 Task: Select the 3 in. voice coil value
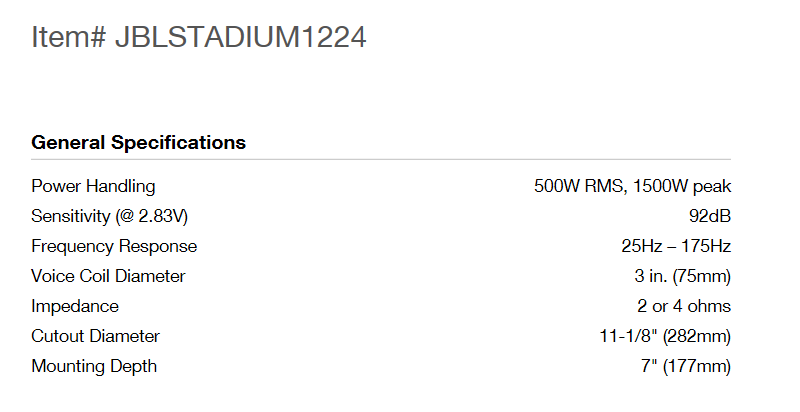(x=640, y=276)
